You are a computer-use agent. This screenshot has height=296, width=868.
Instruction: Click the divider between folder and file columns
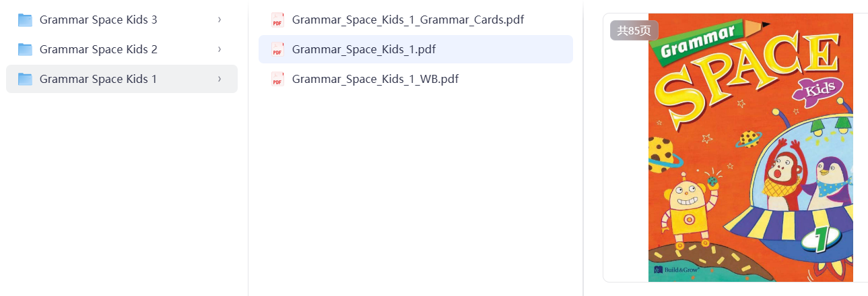click(x=248, y=148)
